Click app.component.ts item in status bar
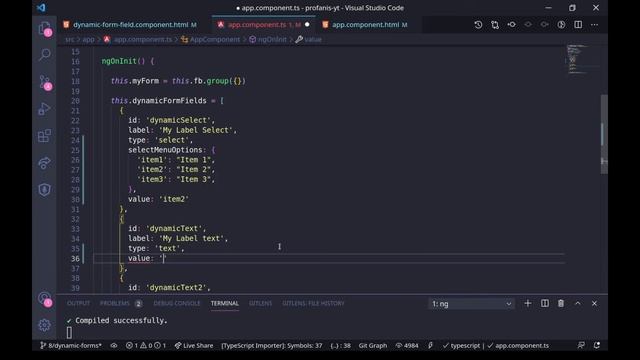 (x=518, y=345)
